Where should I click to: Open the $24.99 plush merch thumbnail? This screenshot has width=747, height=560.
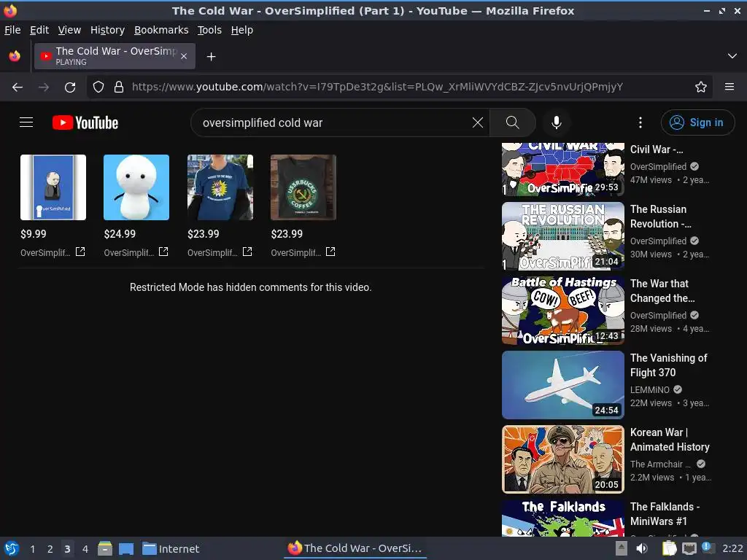136,187
